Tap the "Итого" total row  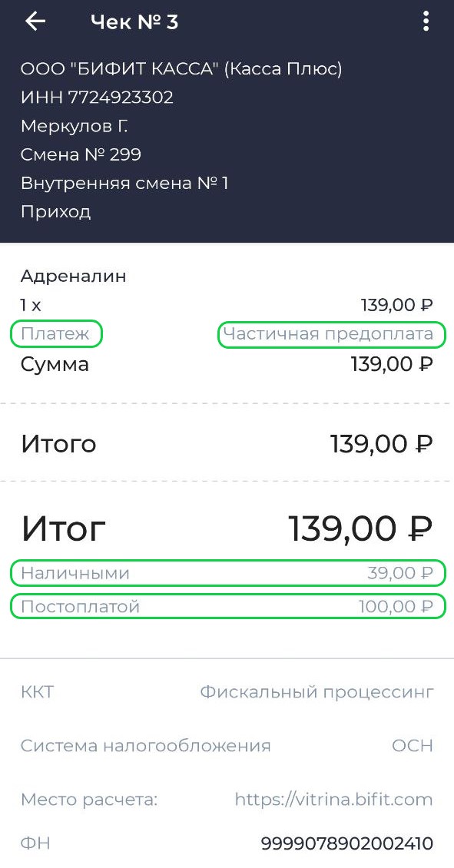(227, 443)
